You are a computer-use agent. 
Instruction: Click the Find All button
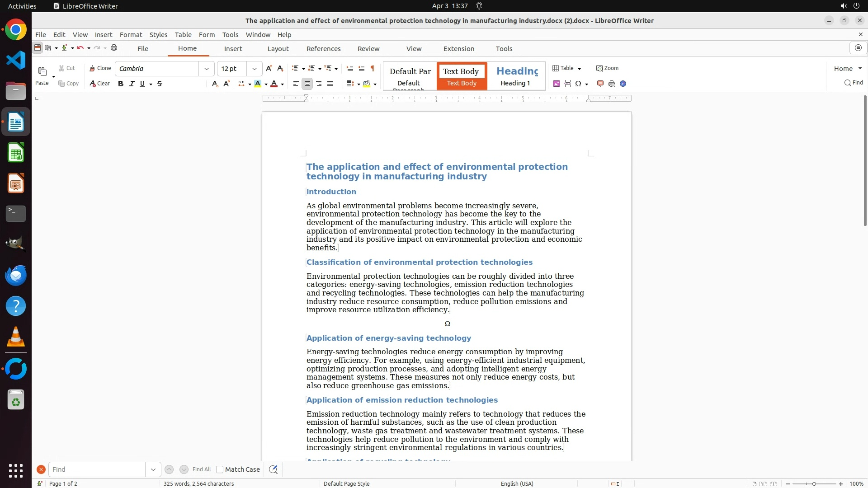(201, 469)
